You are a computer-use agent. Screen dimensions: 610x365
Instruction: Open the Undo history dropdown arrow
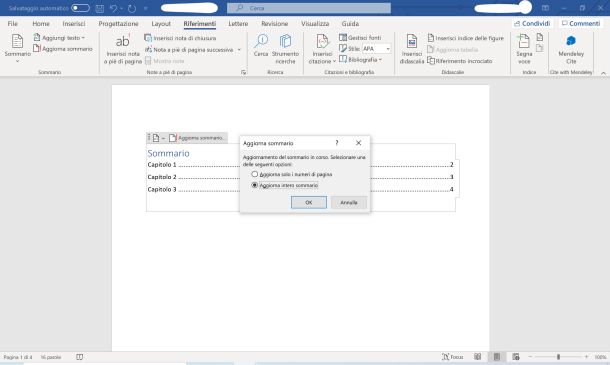pyautogui.click(x=121, y=8)
